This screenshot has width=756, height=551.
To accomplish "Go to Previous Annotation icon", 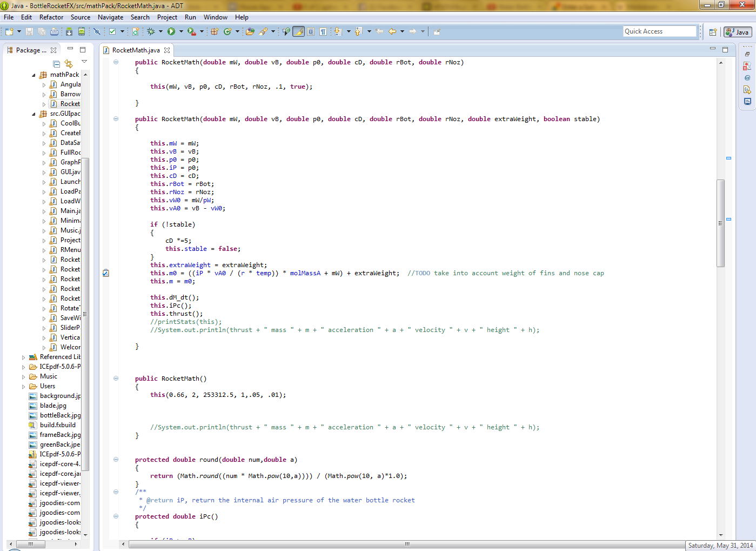I will [x=358, y=31].
